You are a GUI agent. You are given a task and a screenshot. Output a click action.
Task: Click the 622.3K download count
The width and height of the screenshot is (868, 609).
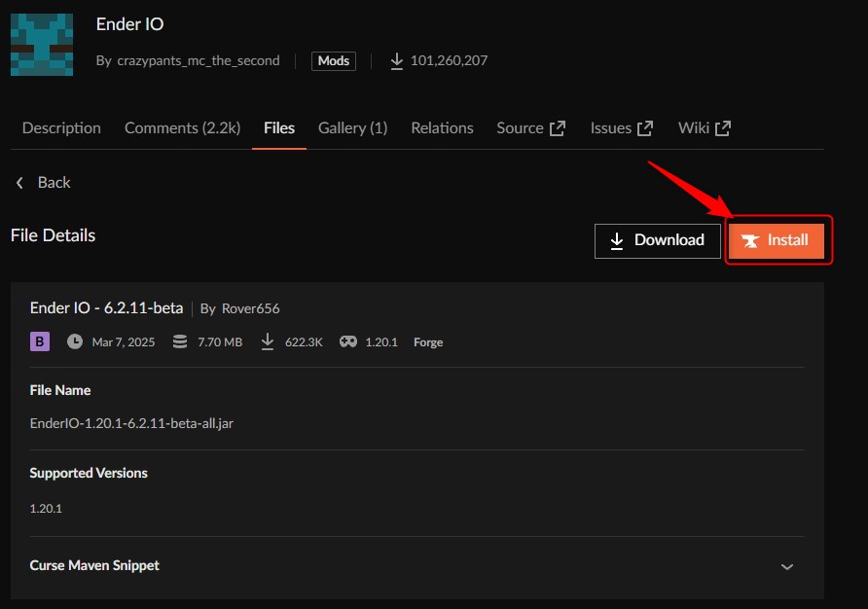pyautogui.click(x=304, y=342)
